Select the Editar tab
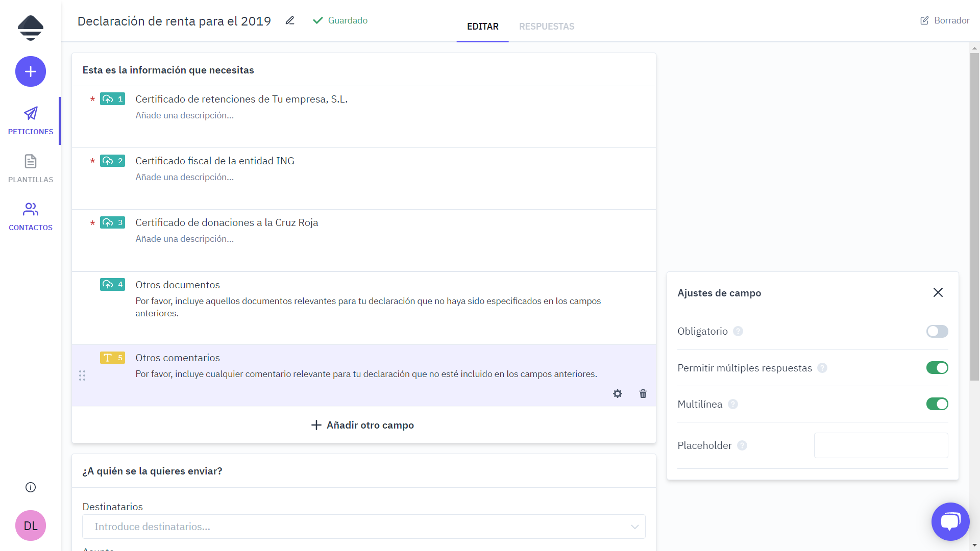Image resolution: width=980 pixels, height=551 pixels. (482, 26)
